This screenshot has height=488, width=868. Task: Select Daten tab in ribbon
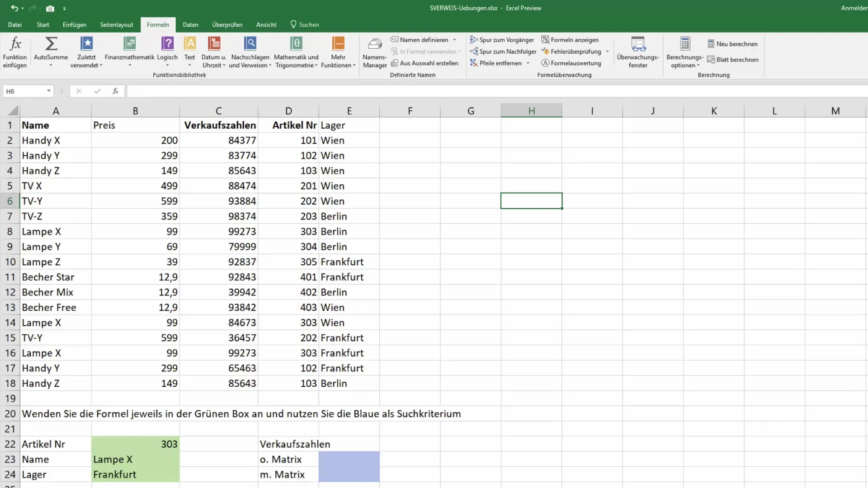[190, 24]
